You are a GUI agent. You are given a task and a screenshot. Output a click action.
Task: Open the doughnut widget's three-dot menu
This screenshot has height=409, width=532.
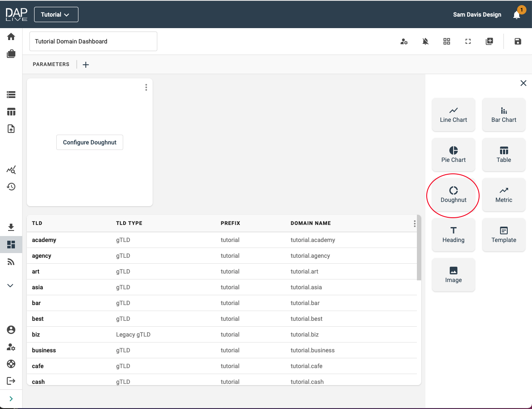point(146,87)
